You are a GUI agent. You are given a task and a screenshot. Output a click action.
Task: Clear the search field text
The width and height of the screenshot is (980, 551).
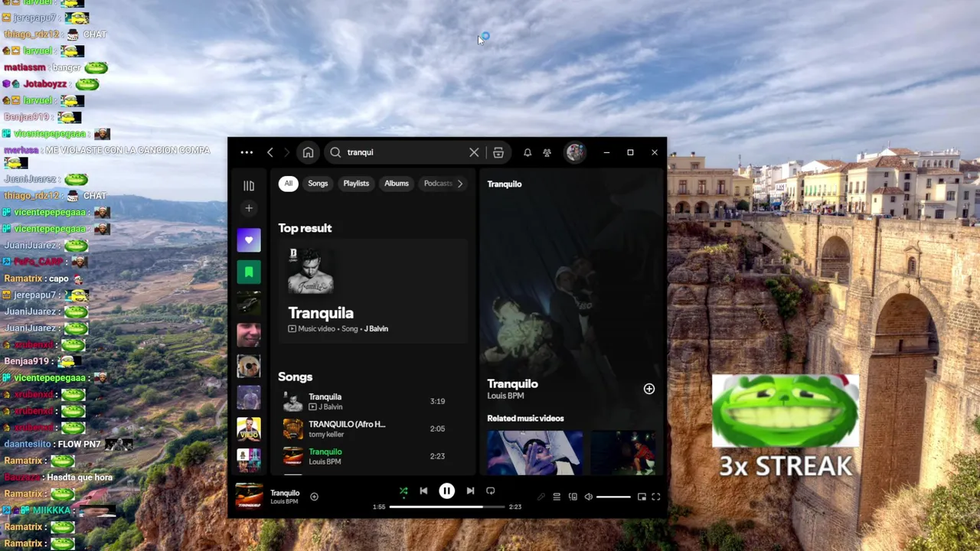[474, 152]
